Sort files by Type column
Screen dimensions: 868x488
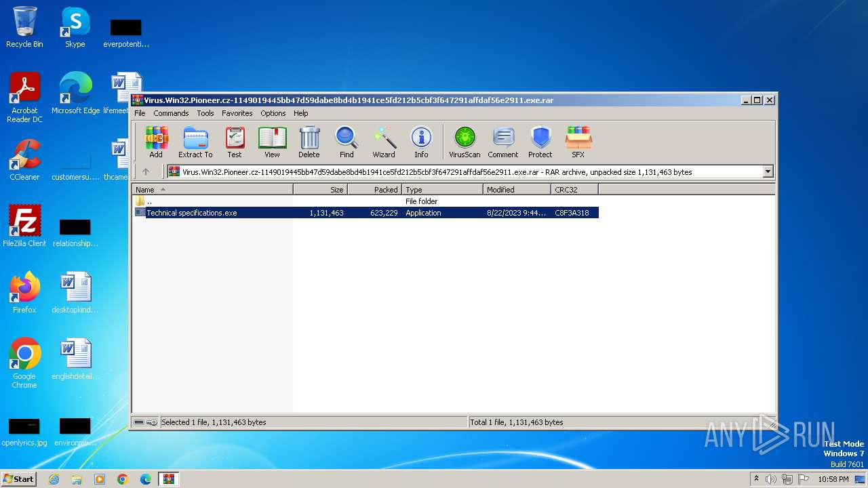click(x=443, y=190)
